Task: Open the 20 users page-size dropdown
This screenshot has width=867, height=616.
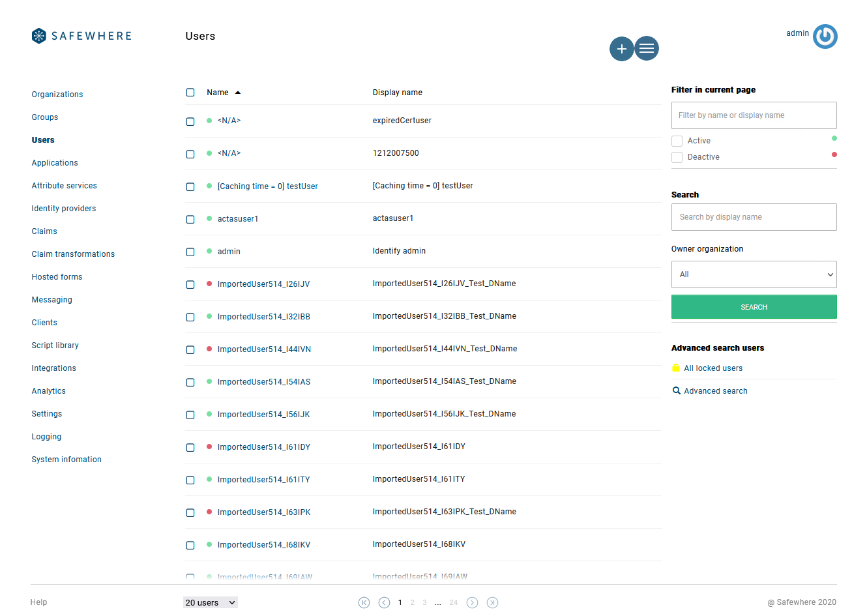Action: pyautogui.click(x=210, y=603)
